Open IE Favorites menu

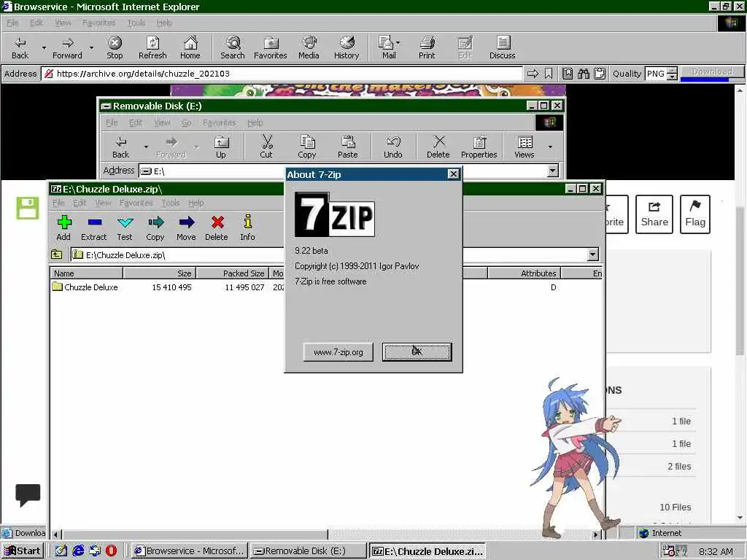pos(98,23)
